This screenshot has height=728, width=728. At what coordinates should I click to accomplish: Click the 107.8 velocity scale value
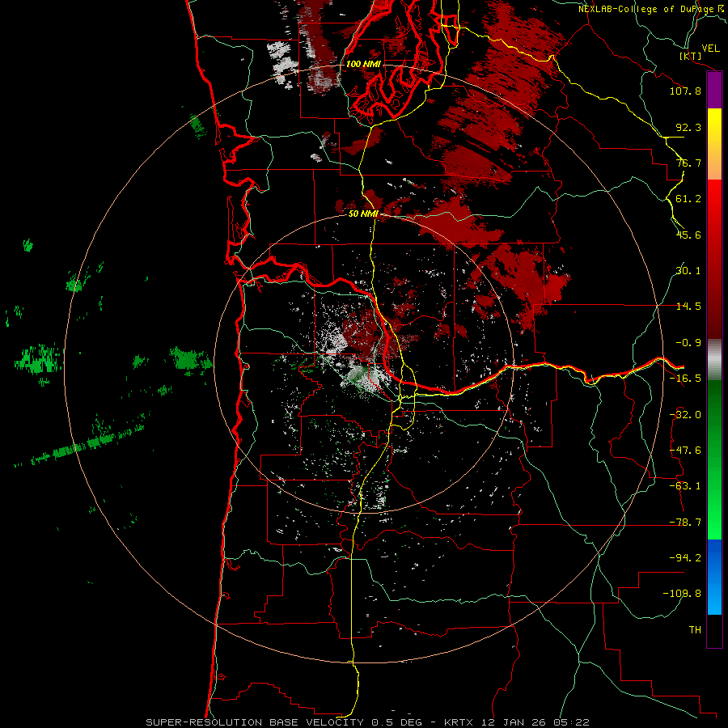(685, 91)
